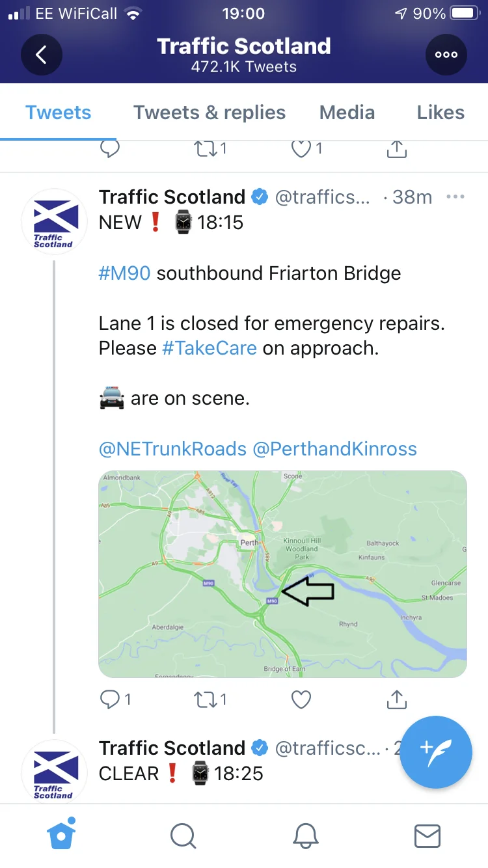Screen dimensions: 488x868
Task: Switch to the Tweets & replies tab
Action: 210,113
